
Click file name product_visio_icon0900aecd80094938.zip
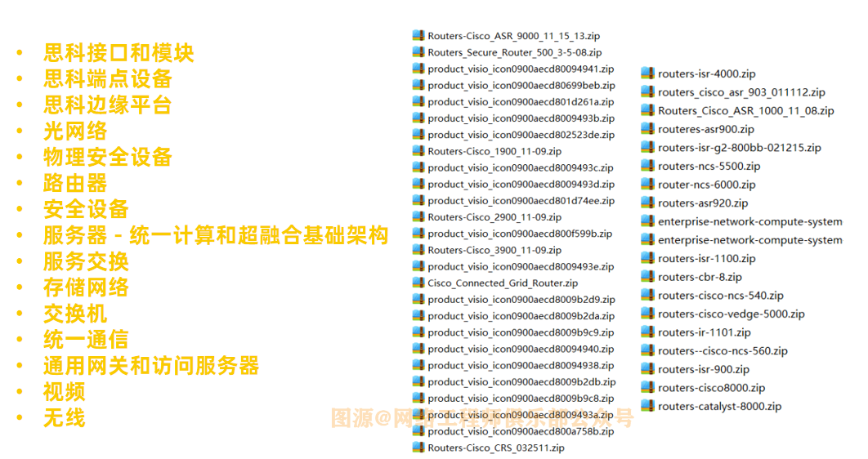pos(521,366)
